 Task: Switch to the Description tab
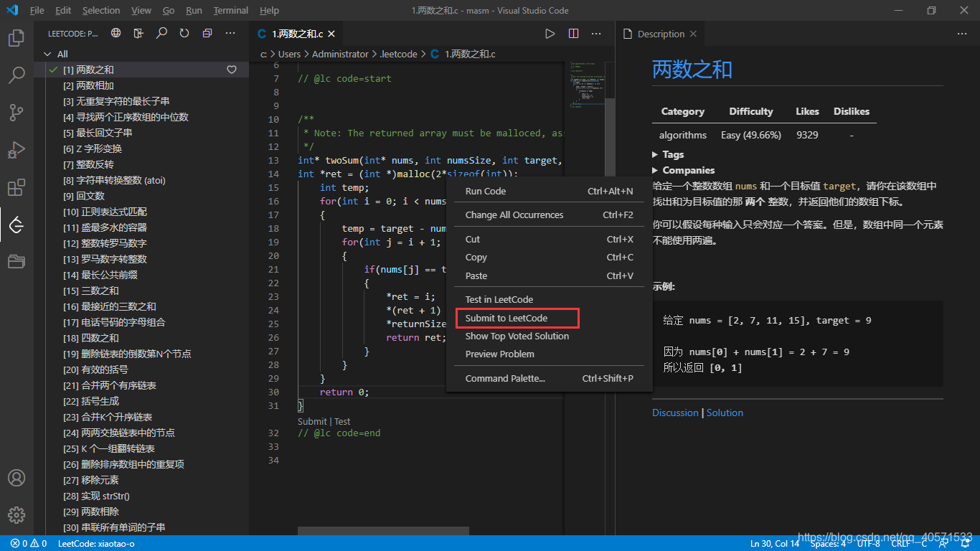click(660, 34)
